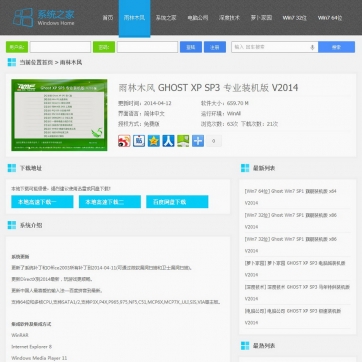Focus the username input field

point(60,47)
